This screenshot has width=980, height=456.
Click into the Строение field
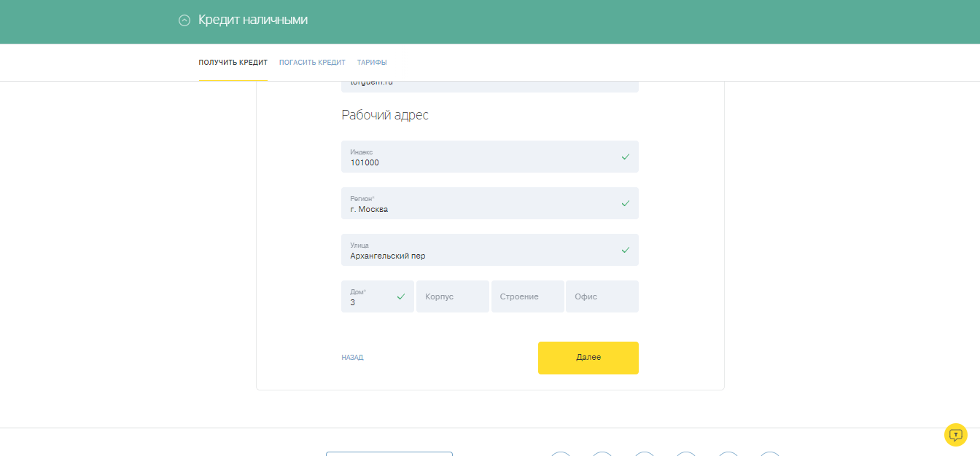point(527,297)
